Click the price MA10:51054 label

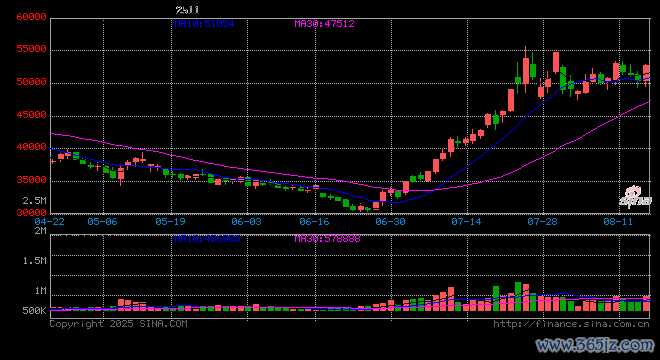[205, 24]
